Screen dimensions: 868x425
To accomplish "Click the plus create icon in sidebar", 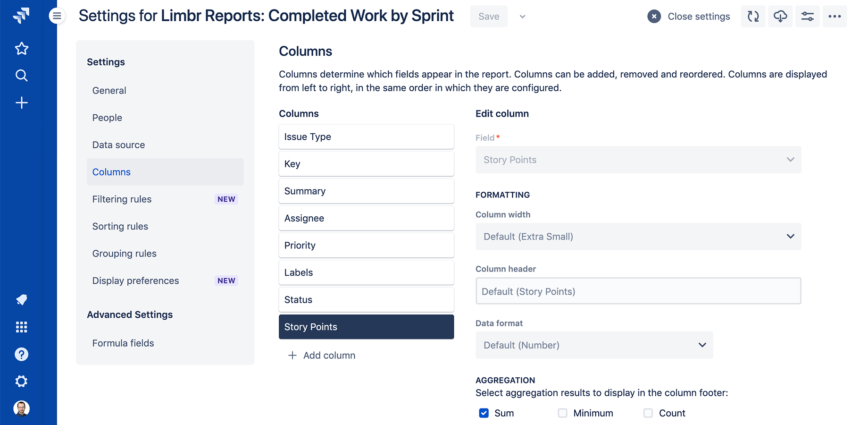I will 21,103.
